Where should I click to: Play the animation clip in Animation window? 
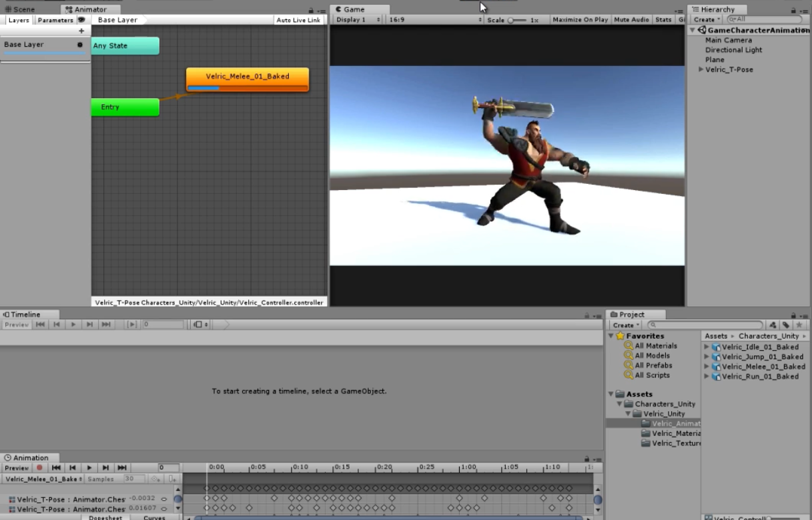(x=89, y=468)
